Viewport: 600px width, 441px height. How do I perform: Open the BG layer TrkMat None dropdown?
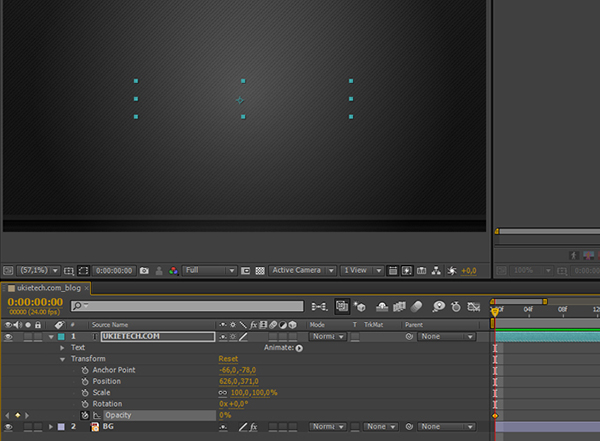[380, 426]
